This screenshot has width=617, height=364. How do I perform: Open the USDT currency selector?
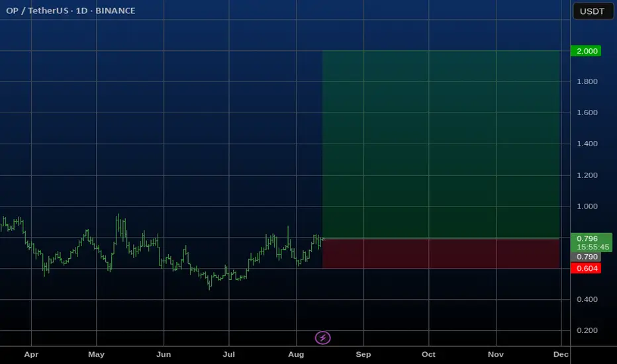593,11
